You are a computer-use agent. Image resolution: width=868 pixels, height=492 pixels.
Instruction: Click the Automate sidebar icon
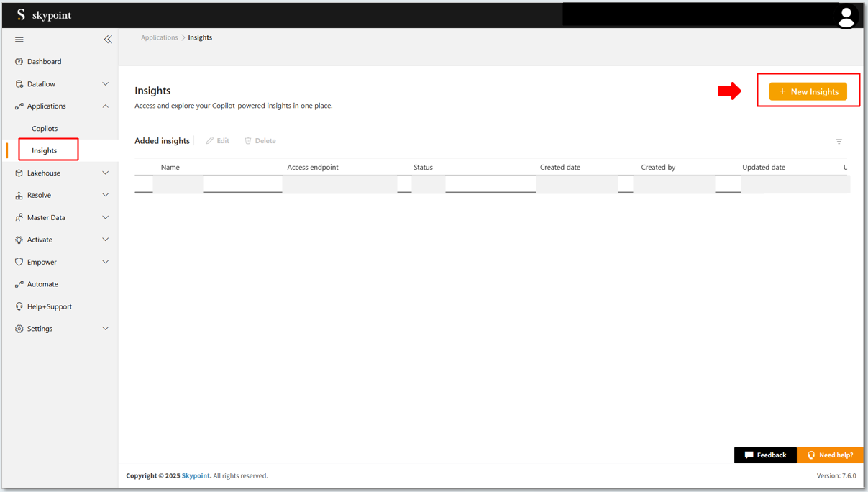tap(19, 284)
